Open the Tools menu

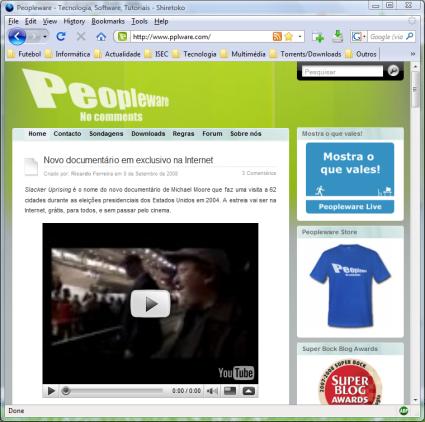click(139, 21)
